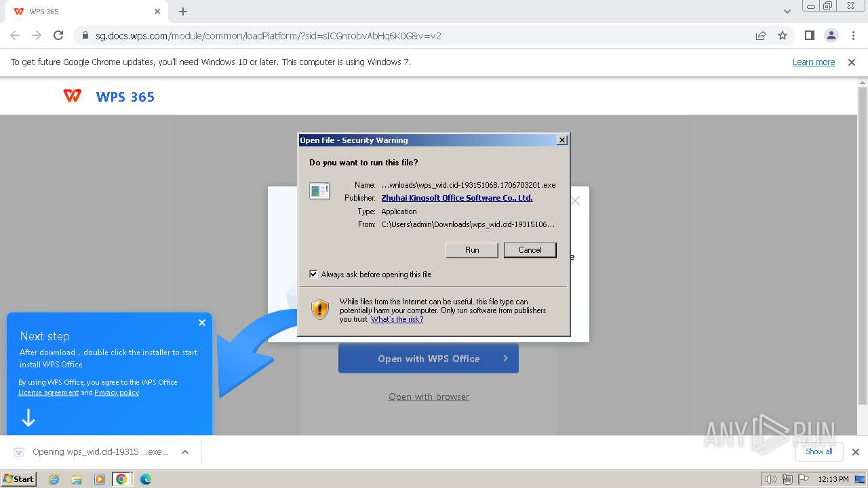
Task: Click the volume speaker tray icon
Action: click(770, 479)
